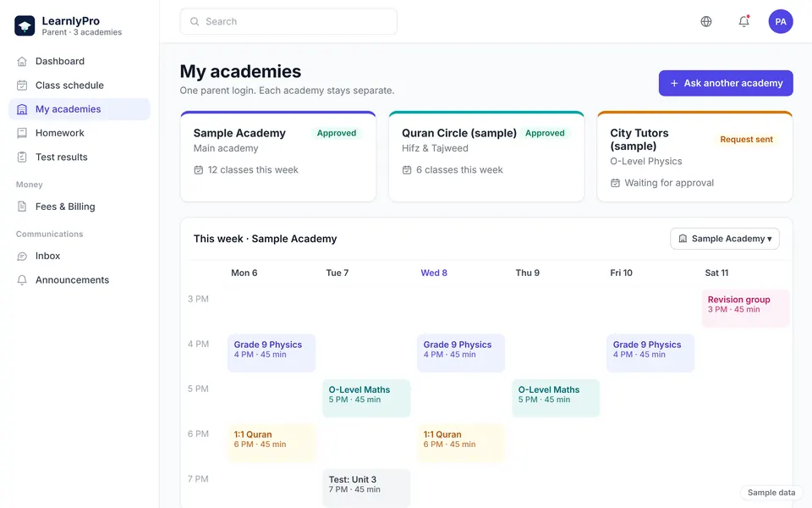This screenshot has height=508, width=812.
Task: Click the Request sent badge
Action: coord(746,140)
